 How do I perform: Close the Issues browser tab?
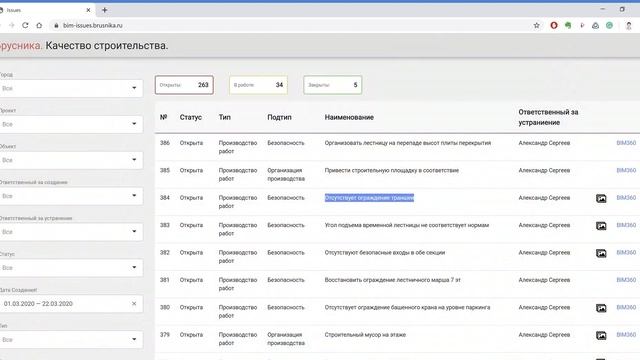point(88,10)
